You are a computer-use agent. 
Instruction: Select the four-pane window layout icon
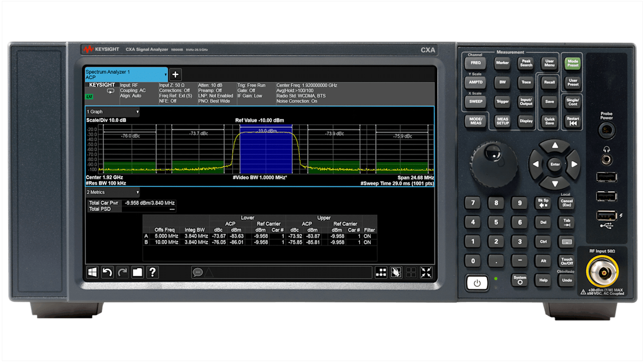[x=411, y=272]
